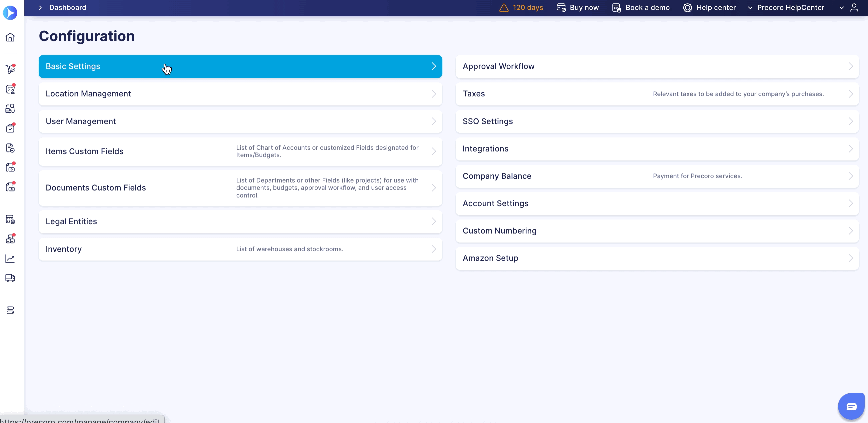Click the shopping cart icon in sidebar
Screen dimensions: 868x423
[10, 69]
